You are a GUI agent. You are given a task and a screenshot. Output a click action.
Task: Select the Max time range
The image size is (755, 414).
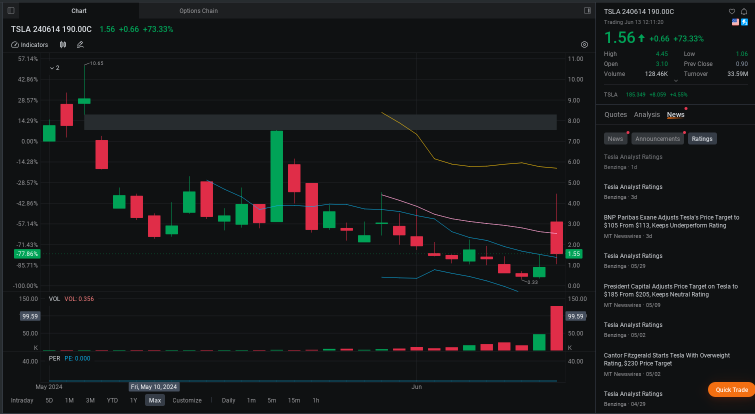tap(155, 401)
